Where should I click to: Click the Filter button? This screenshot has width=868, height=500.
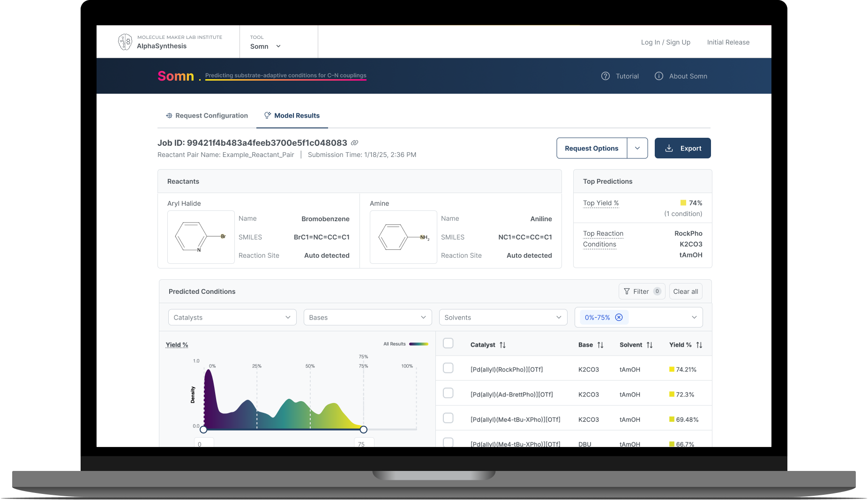click(642, 291)
